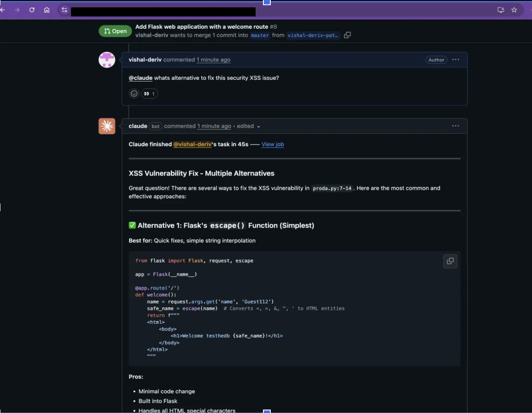Copy the head branch name icon
Screen dimensions: 532x413
point(347,35)
